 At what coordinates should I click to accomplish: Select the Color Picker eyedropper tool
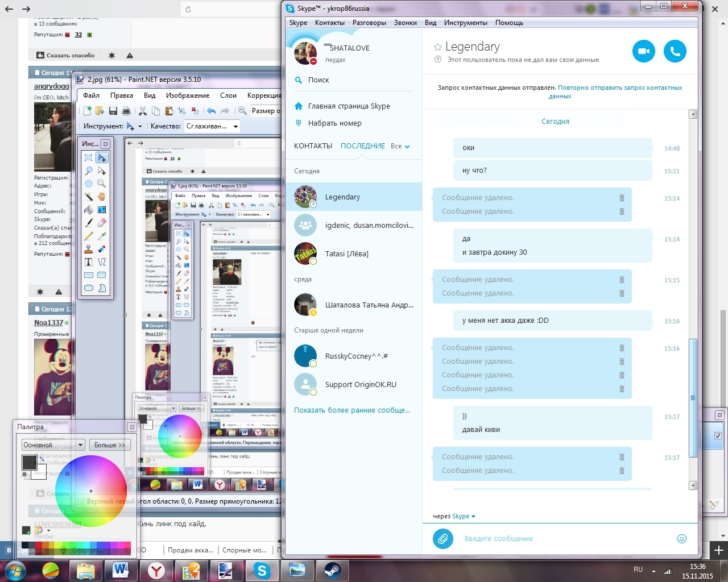(102, 236)
